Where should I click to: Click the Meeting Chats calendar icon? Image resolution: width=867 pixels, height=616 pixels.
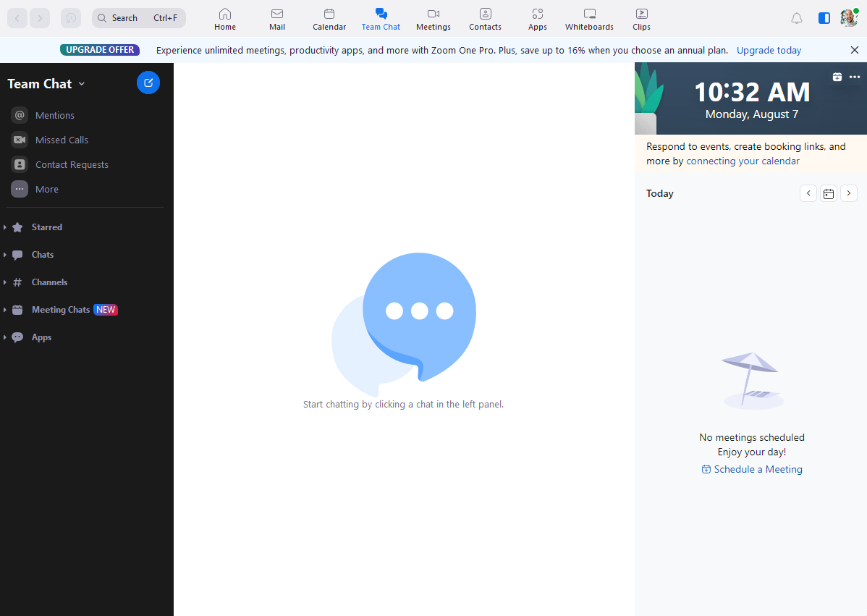(17, 310)
